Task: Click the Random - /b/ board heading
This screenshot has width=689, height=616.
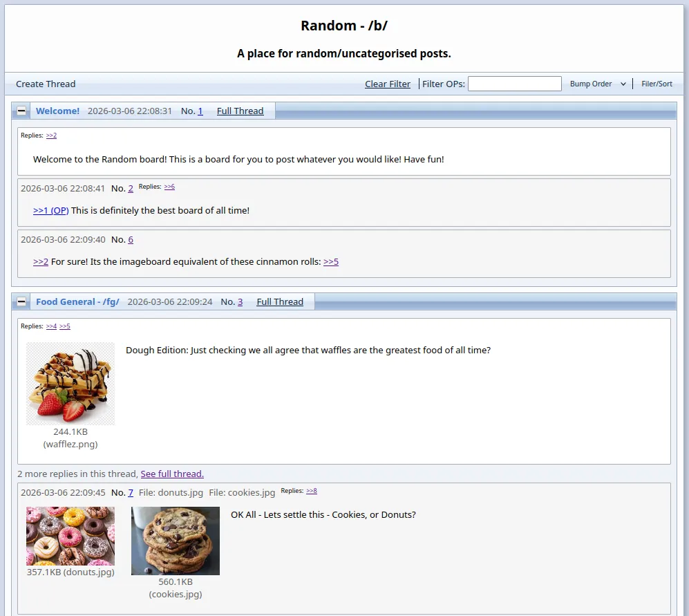Action: (344, 26)
